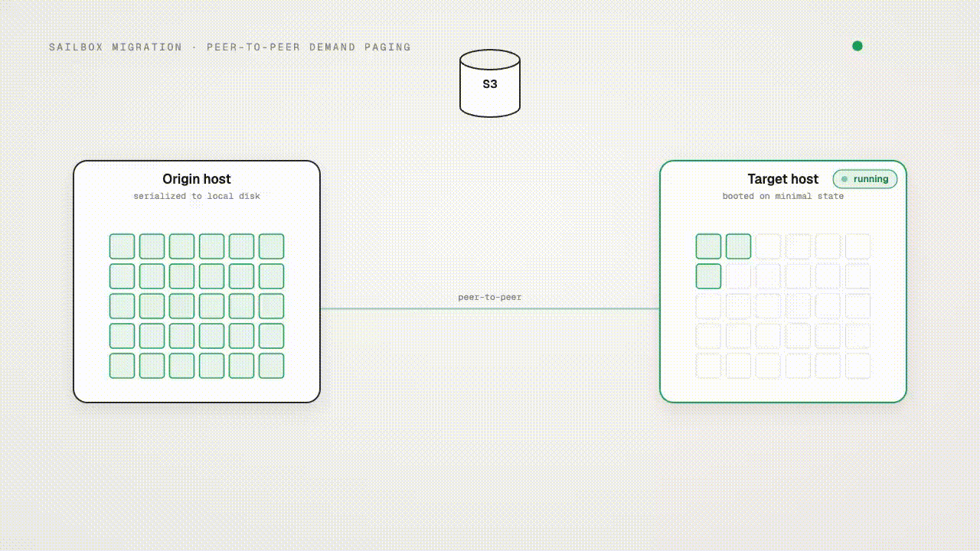Click the peer-to-peer connection label
Screen dimensions: 980x551
(x=490, y=297)
